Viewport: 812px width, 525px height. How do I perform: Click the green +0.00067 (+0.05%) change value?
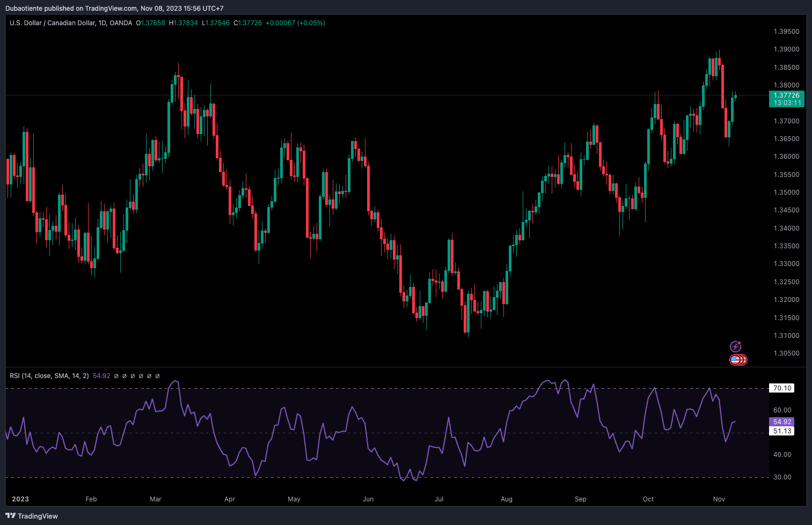tap(295, 23)
